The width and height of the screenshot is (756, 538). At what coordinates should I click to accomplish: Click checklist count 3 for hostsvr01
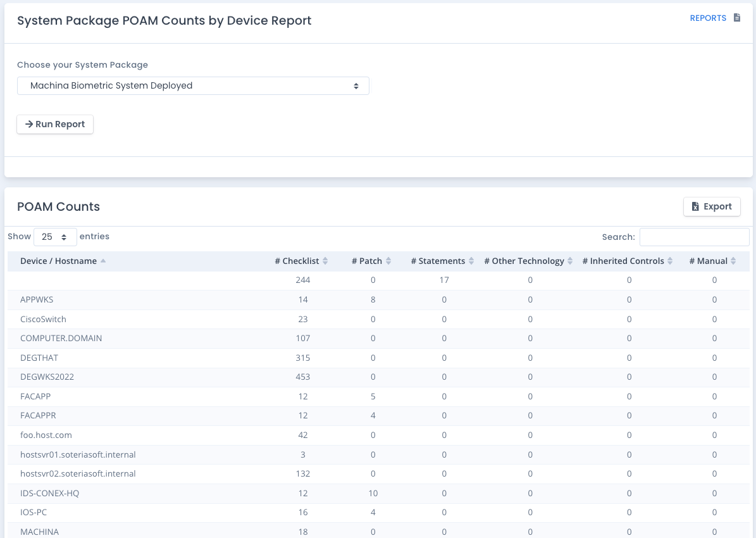pos(303,454)
